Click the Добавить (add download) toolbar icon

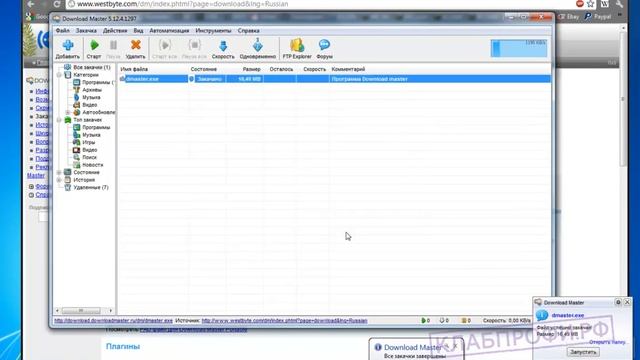[x=68, y=49]
